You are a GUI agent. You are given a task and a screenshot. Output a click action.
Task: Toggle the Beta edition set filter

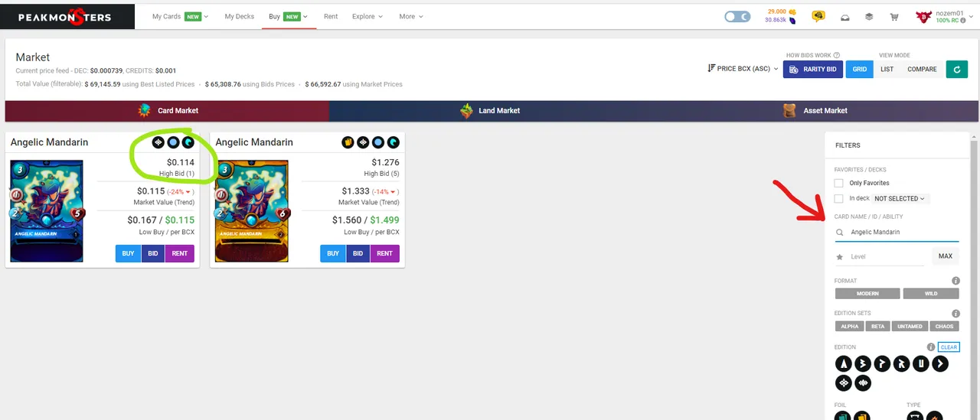click(877, 326)
